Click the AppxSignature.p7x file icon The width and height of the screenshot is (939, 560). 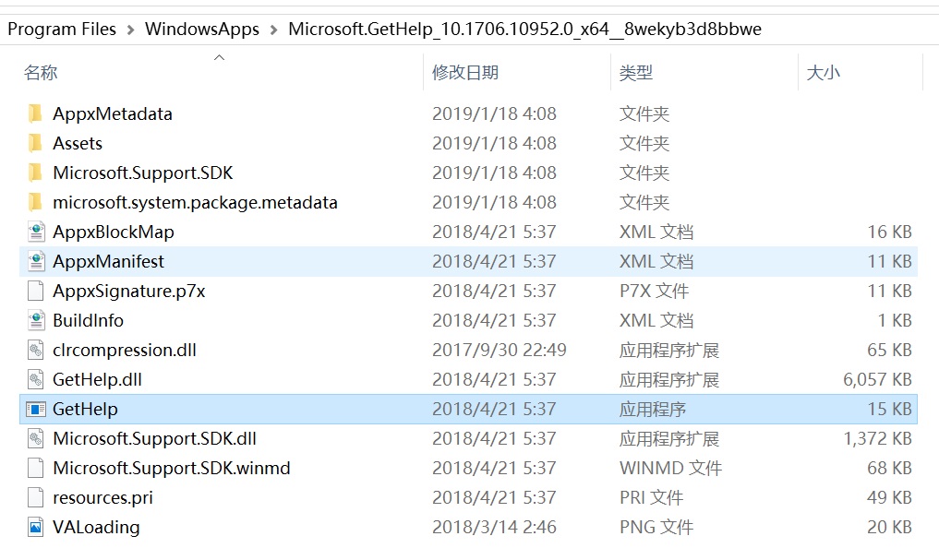[35, 291]
